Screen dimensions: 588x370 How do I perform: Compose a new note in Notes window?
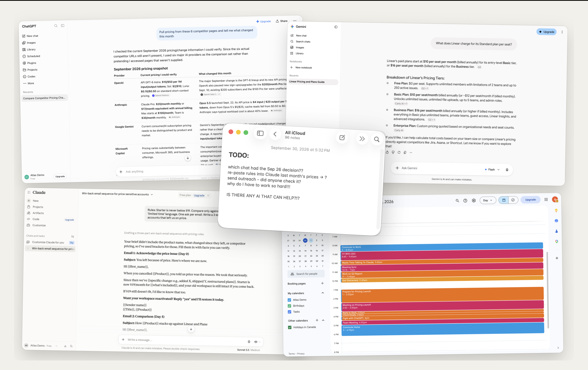click(x=342, y=138)
